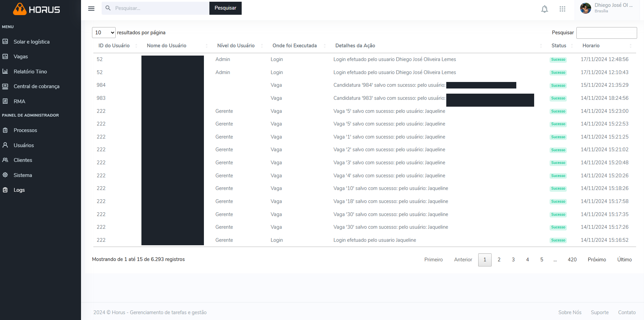This screenshot has height=320, width=644.
Task: Click the Horus logo
Action: [x=37, y=9]
